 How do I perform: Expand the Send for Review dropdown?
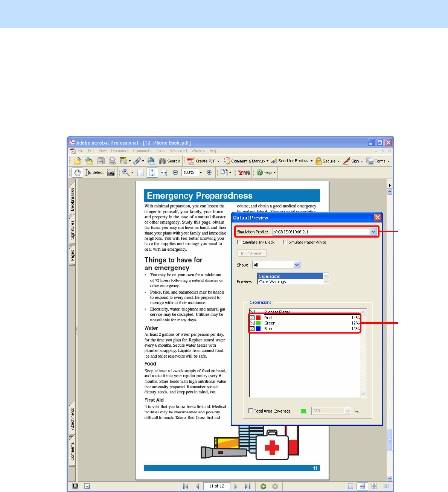(311, 161)
